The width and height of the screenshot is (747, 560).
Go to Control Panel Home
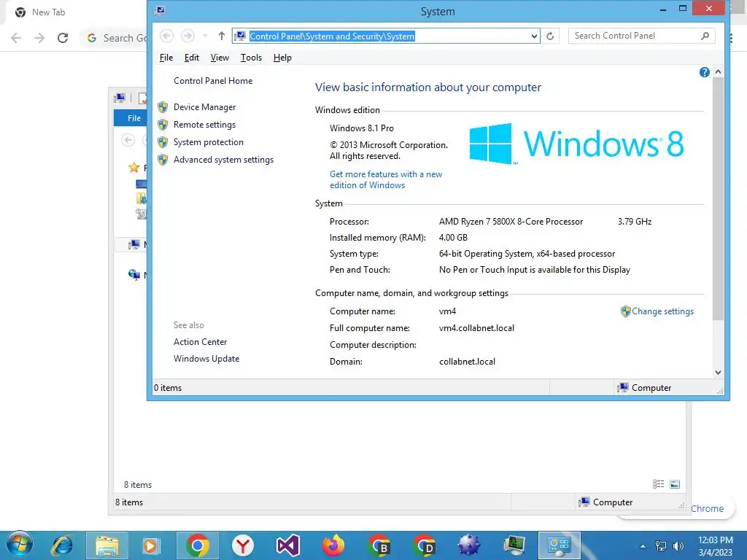click(213, 81)
